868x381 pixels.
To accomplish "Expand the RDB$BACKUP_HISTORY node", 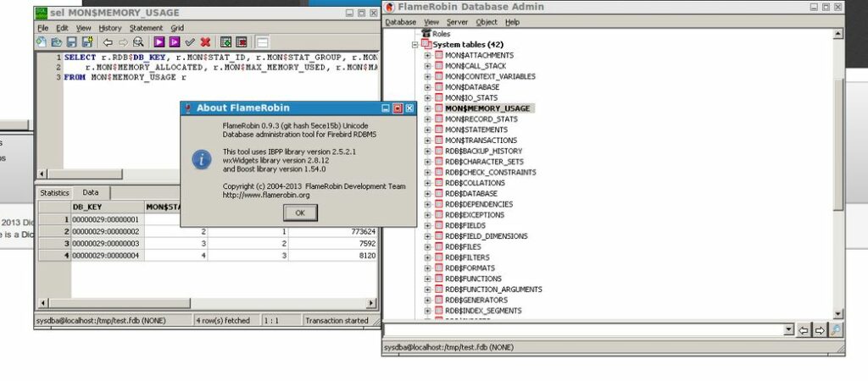I will tap(427, 151).
